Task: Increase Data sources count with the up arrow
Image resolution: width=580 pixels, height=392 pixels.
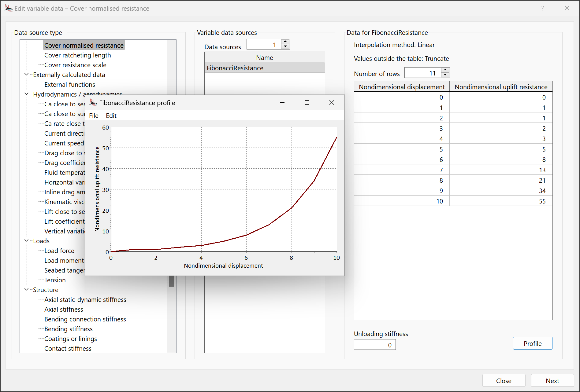Action: coord(285,42)
